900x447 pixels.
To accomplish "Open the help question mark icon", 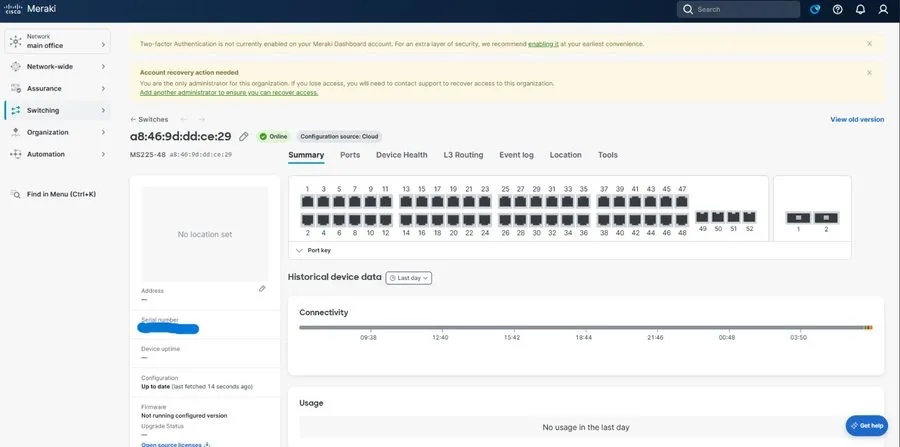I will pos(837,10).
